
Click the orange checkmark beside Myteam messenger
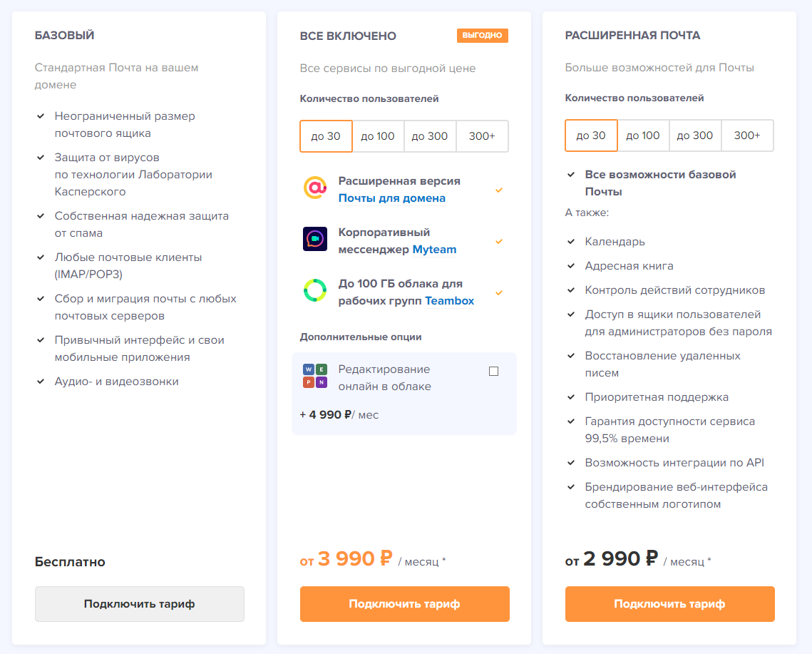click(x=499, y=241)
